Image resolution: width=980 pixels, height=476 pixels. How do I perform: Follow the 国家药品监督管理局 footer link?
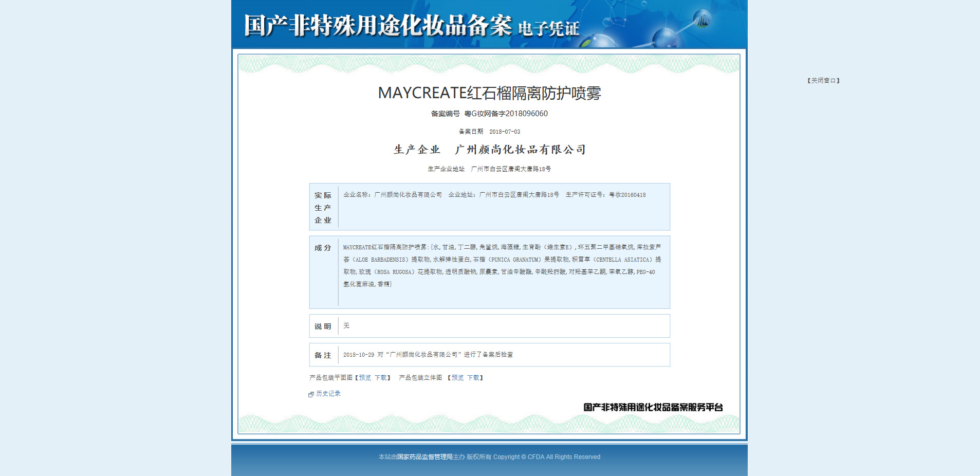click(x=424, y=457)
